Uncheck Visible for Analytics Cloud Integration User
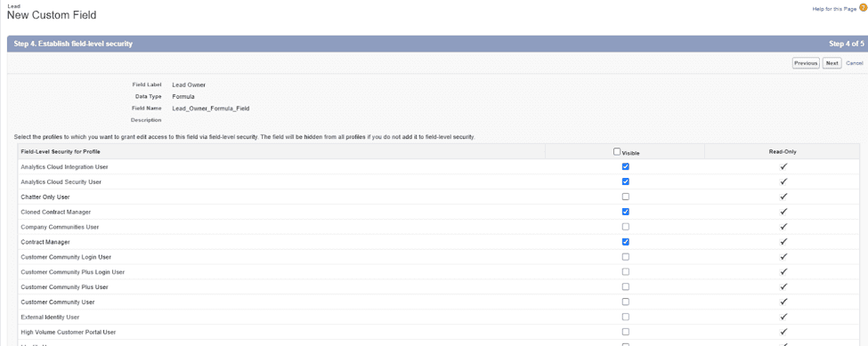Image resolution: width=868 pixels, height=346 pixels. pos(626,166)
